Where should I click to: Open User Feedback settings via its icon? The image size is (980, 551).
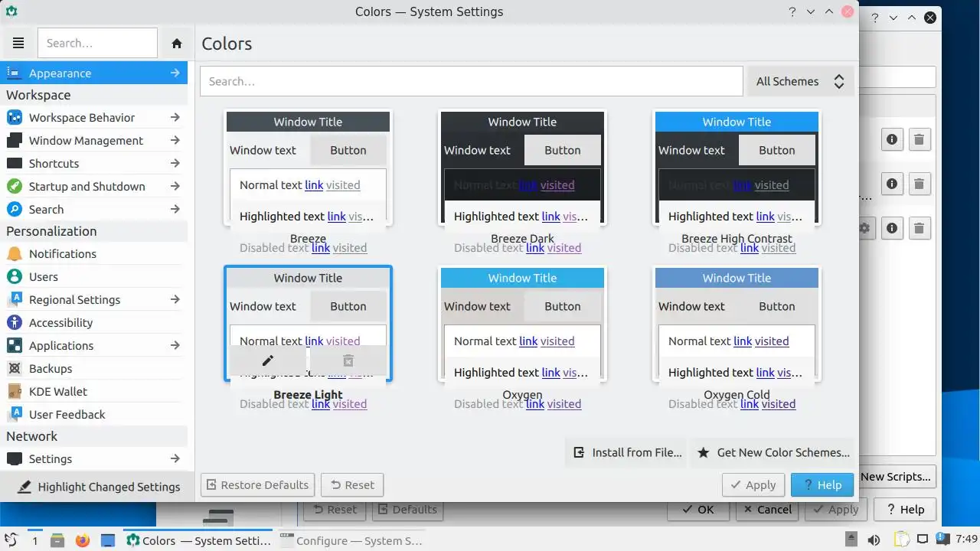(x=15, y=415)
